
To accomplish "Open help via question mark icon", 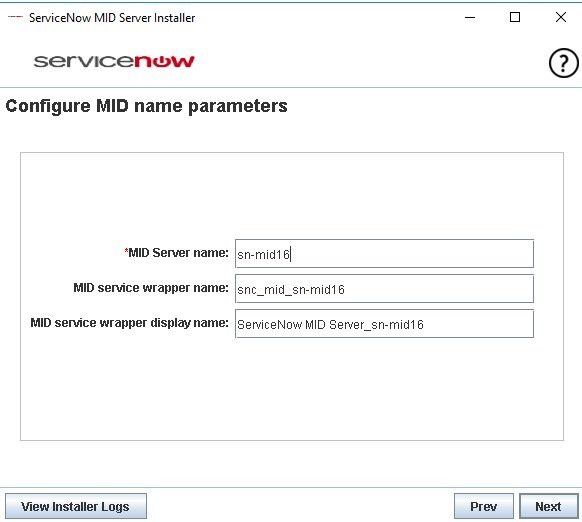I will 563,63.
